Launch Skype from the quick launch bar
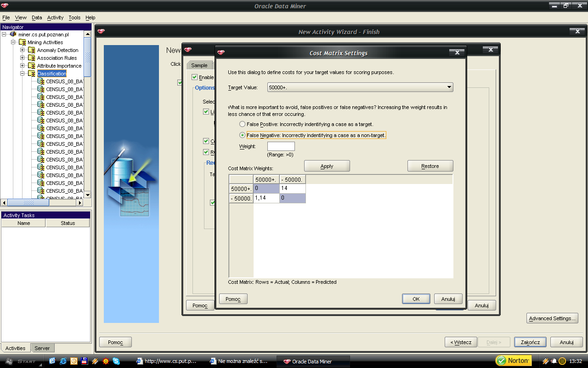 [x=116, y=361]
